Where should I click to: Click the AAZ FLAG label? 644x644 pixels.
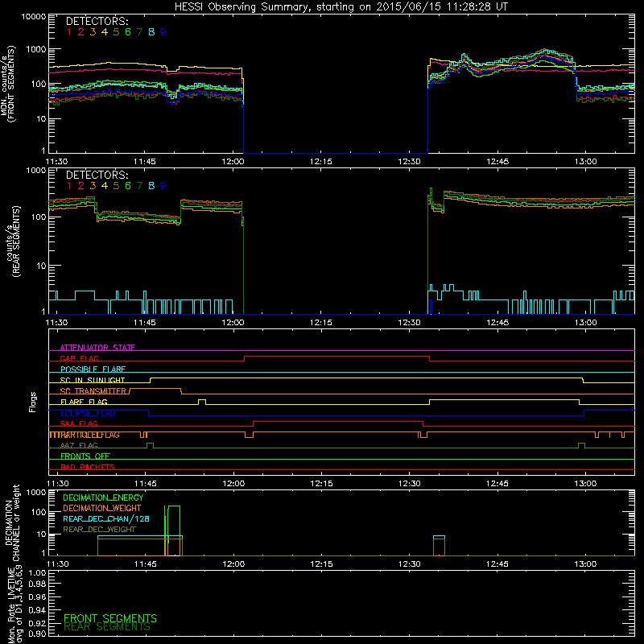tap(79, 445)
